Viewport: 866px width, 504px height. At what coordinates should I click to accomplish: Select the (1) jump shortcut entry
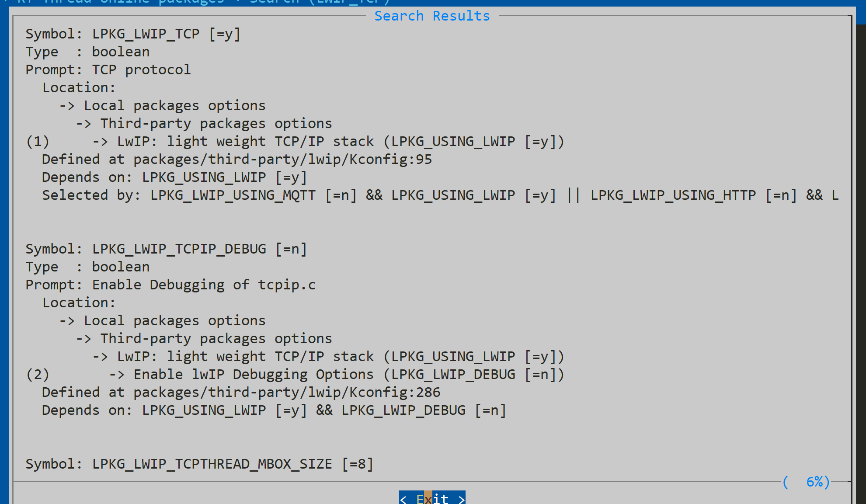point(38,142)
